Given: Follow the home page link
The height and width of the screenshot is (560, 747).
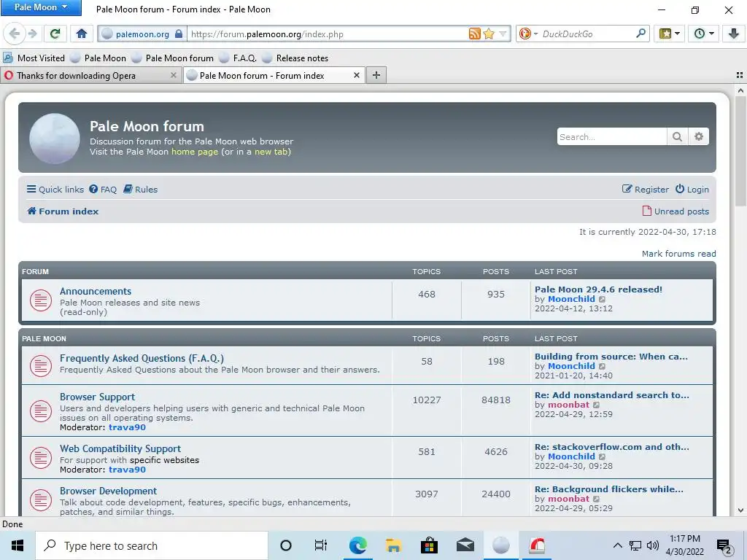Looking at the screenshot, I should click(x=194, y=152).
